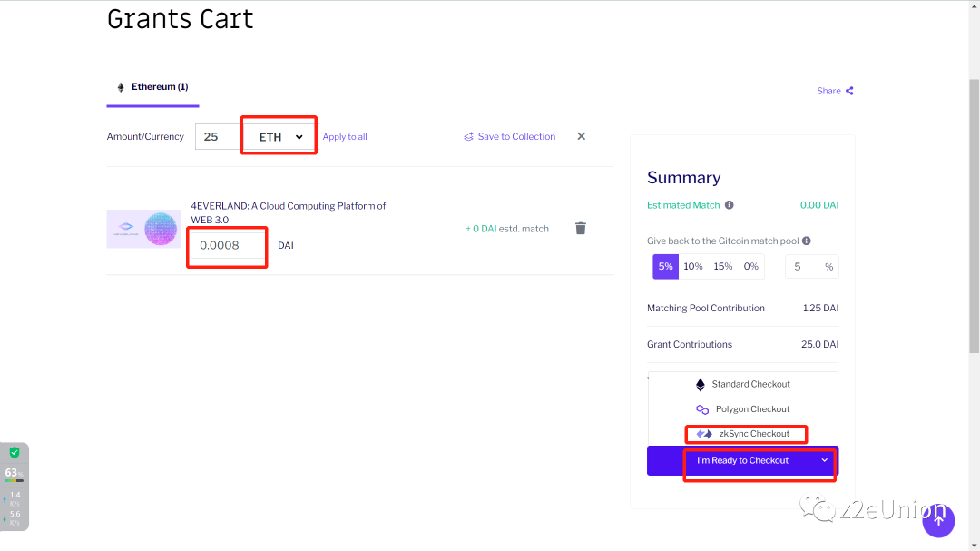Choose the 0% give-back option
980x551 pixels.
click(x=750, y=266)
